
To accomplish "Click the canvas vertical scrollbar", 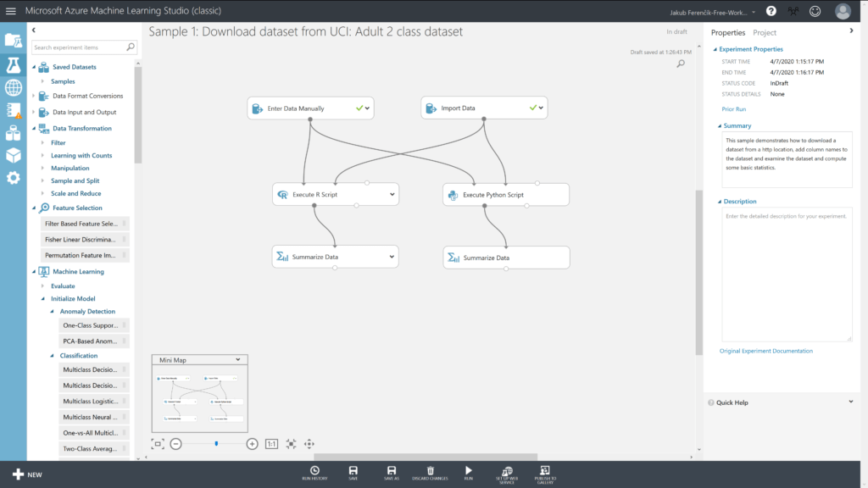I will pyautogui.click(x=698, y=272).
